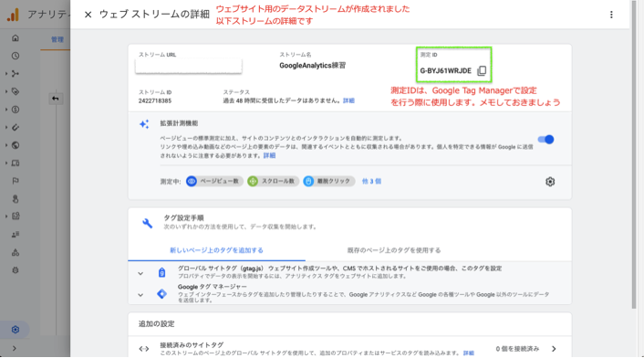Expand the Acquisition sidebar group arrow
The height and width of the screenshot is (358, 644).
[x=6, y=74]
